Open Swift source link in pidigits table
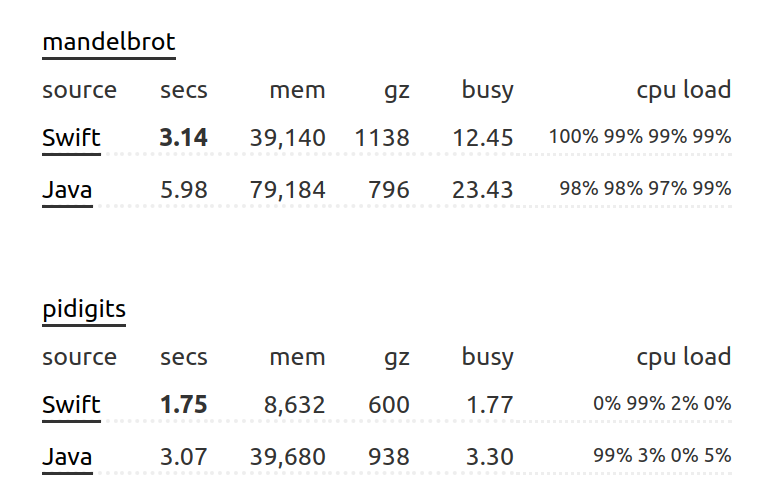 pos(71,405)
